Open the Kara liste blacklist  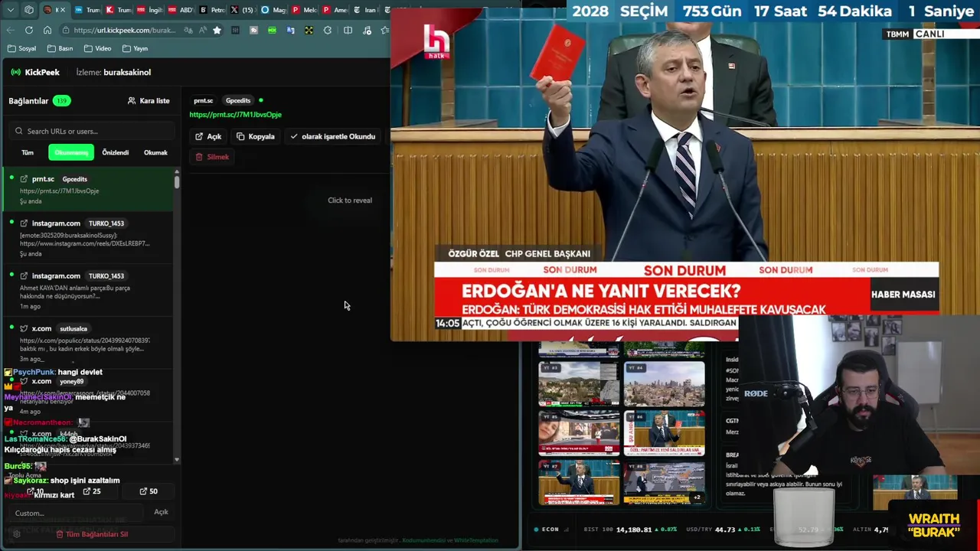pos(149,101)
